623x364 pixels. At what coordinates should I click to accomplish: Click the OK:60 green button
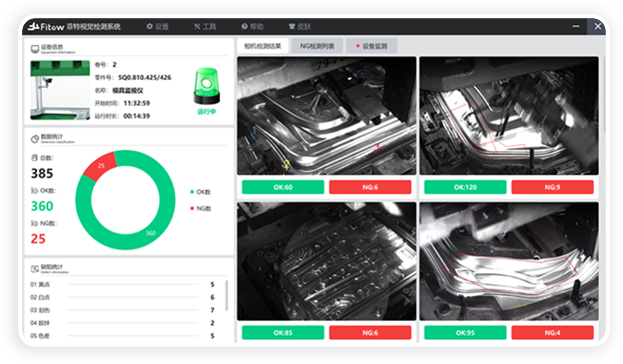[283, 187]
